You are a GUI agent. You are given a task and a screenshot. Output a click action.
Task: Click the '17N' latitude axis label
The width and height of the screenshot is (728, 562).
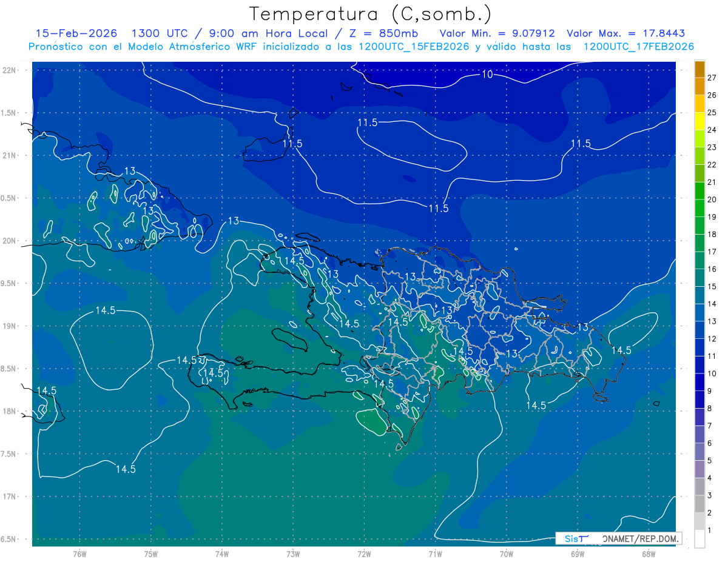[9, 497]
